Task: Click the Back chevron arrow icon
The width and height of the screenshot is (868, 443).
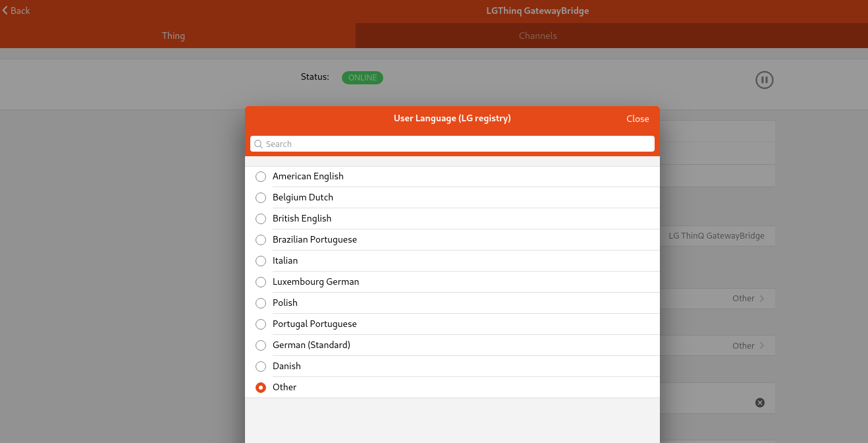Action: click(5, 11)
